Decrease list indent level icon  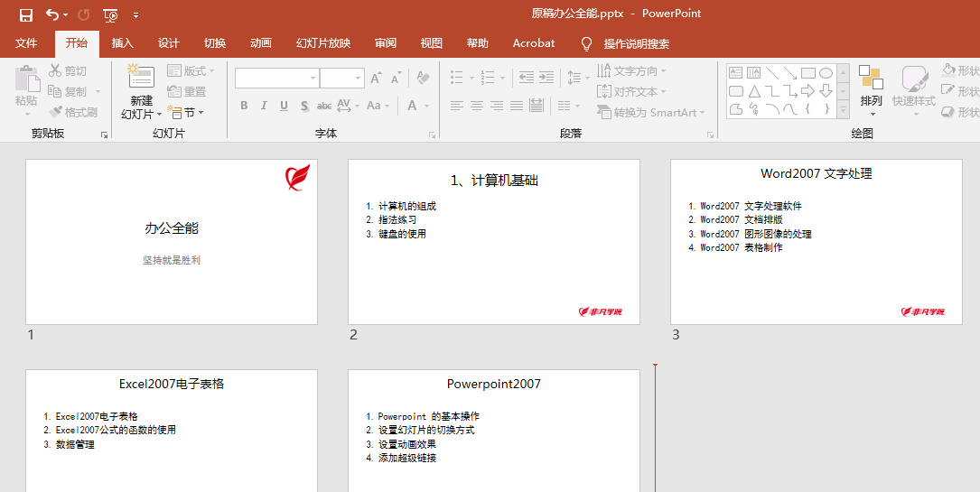click(x=527, y=78)
